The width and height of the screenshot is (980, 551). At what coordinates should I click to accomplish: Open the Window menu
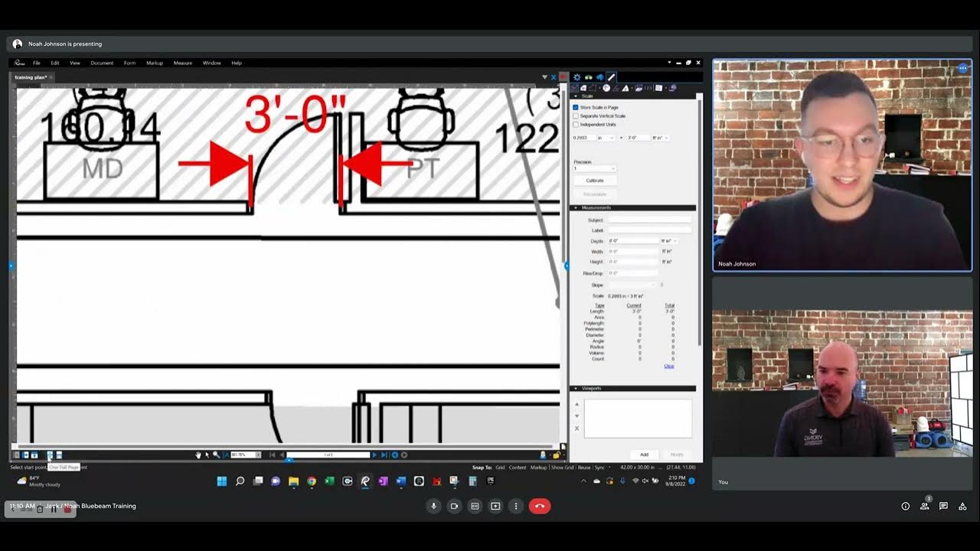212,63
